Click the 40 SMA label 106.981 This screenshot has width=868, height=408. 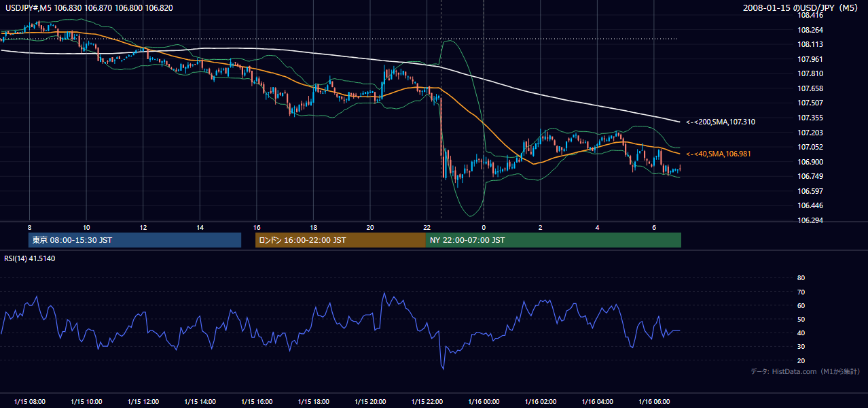click(719, 154)
